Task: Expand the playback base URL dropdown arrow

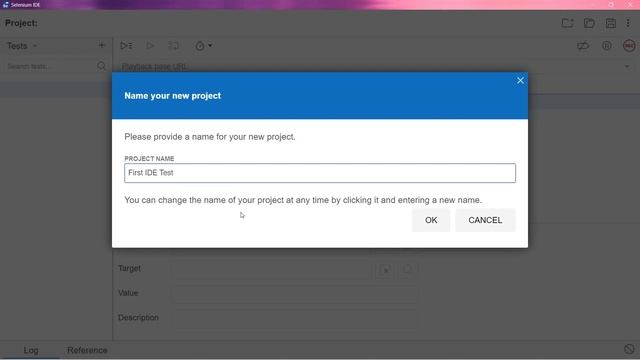Action: [x=627, y=66]
